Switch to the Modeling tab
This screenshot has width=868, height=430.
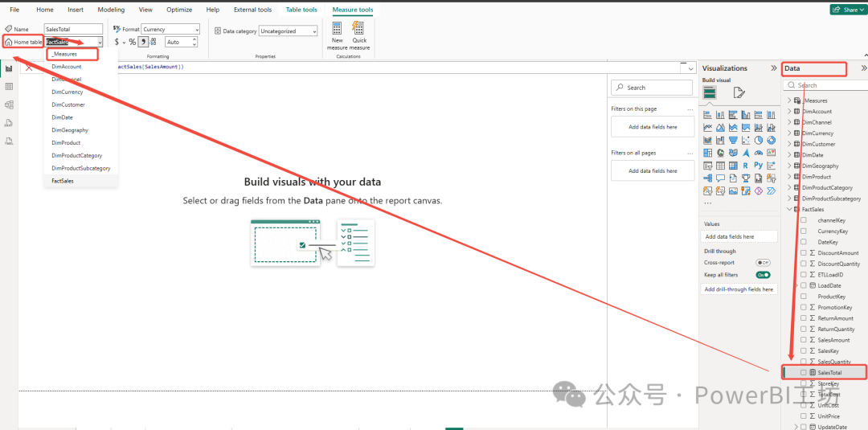(111, 10)
